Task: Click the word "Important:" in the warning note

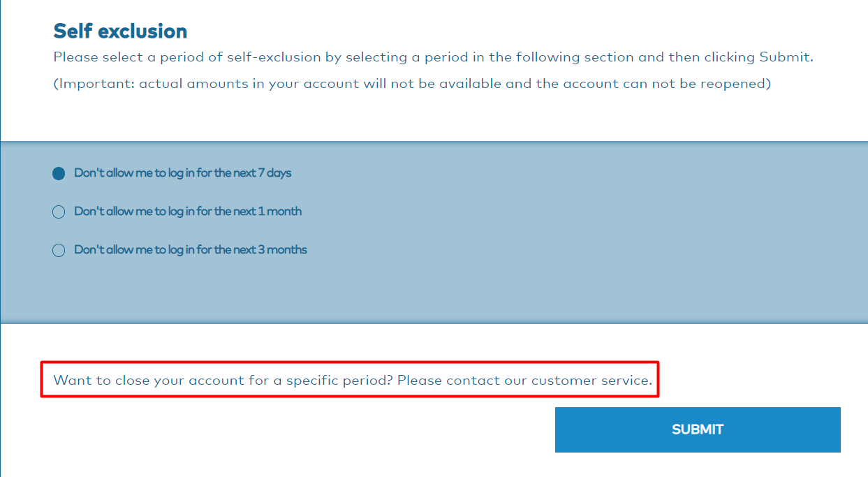Action: point(94,84)
